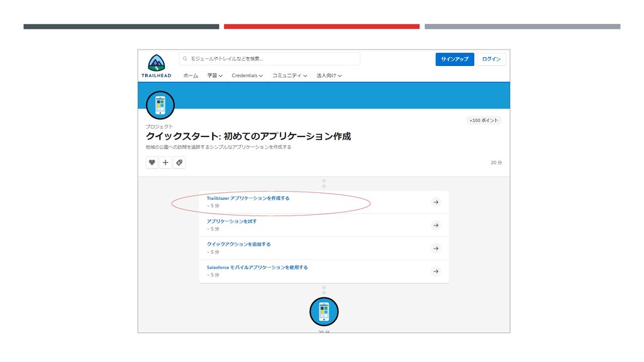Open Salesforce モバイルアプリケーションを使用する link
This screenshot has width=644, height=362.
pos(257,267)
